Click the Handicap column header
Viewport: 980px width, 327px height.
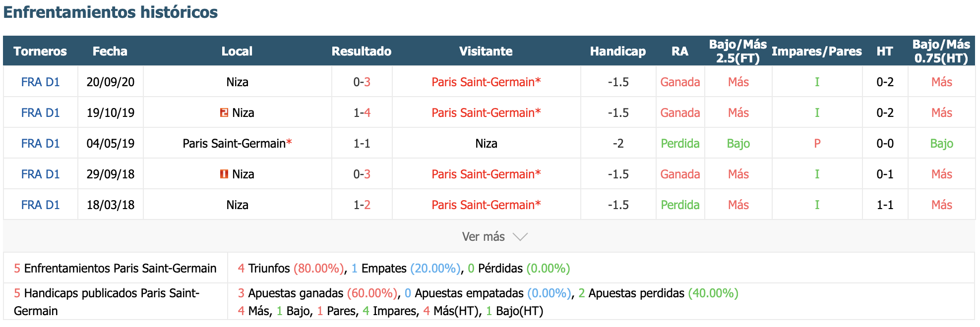pyautogui.click(x=618, y=51)
